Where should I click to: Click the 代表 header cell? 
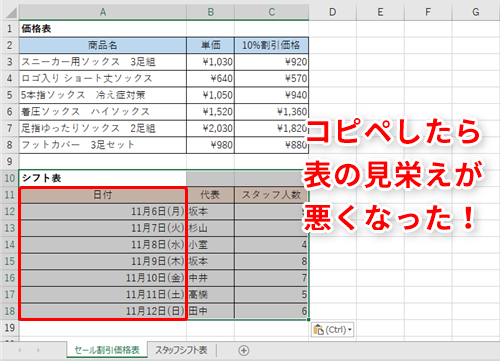[210, 195]
